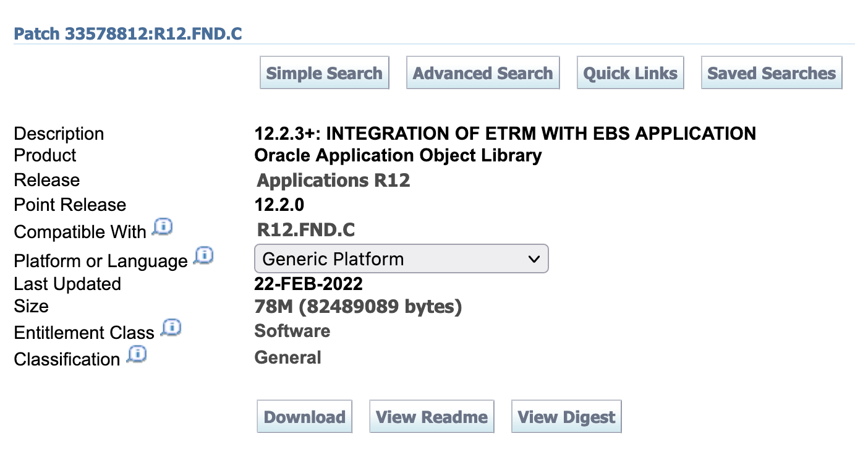This screenshot has width=868, height=457.
Task: Click the 22-FEB-2022 last updated date
Action: point(308,284)
